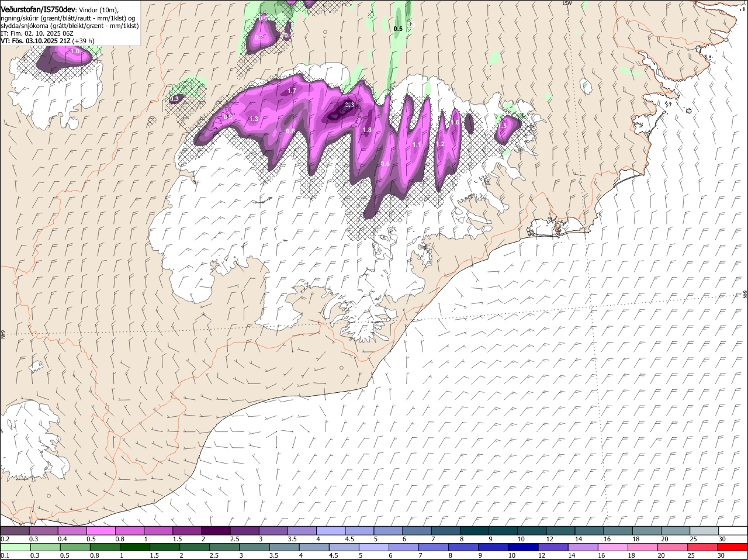Click the dark teal snow swatch for 8–9
The width and height of the screenshot is (748, 560).
474,531
